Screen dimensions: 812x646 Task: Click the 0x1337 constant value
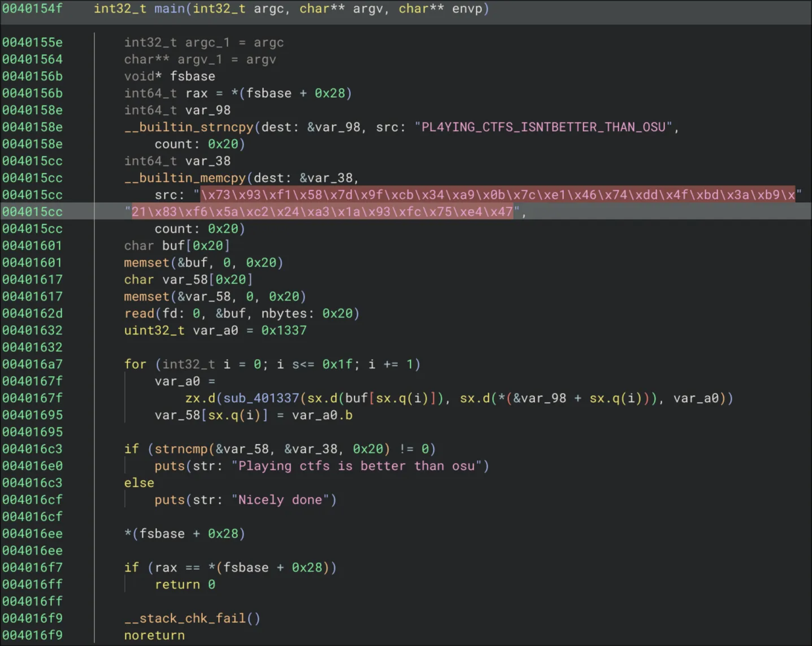pyautogui.click(x=284, y=330)
